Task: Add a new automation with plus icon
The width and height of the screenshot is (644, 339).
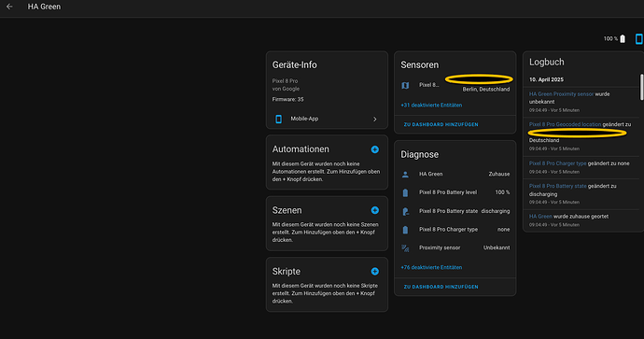Action: click(x=374, y=149)
